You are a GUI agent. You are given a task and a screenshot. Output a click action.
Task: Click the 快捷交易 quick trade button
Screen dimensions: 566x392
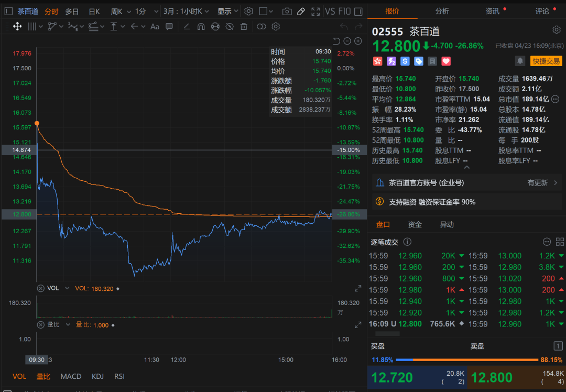click(x=546, y=61)
